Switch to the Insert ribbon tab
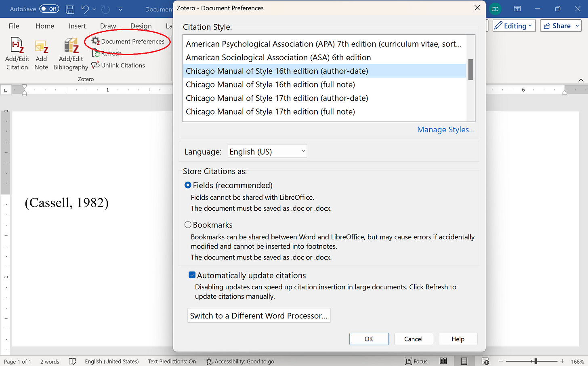 [77, 26]
